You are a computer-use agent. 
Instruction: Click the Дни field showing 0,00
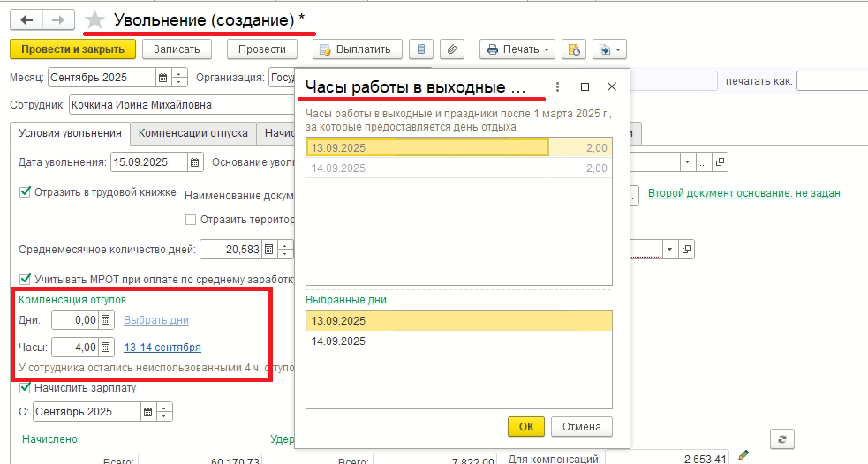[75, 319]
